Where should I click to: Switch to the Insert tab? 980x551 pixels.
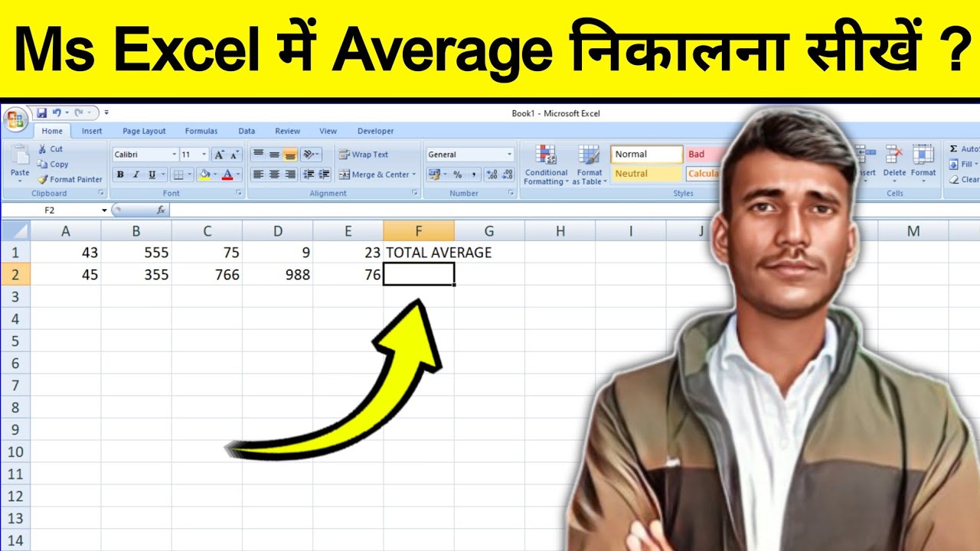pos(92,131)
